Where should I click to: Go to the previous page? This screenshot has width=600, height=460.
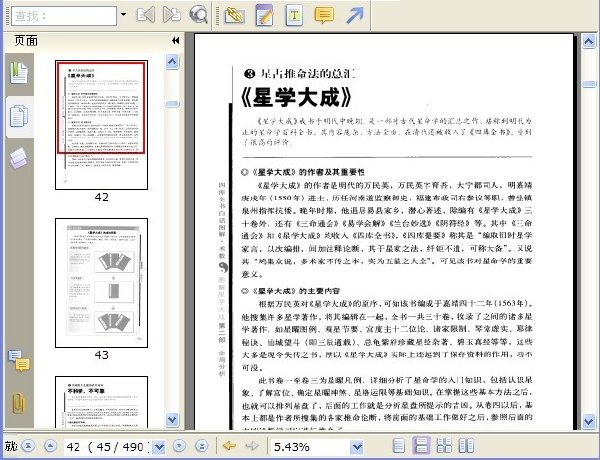click(50, 446)
